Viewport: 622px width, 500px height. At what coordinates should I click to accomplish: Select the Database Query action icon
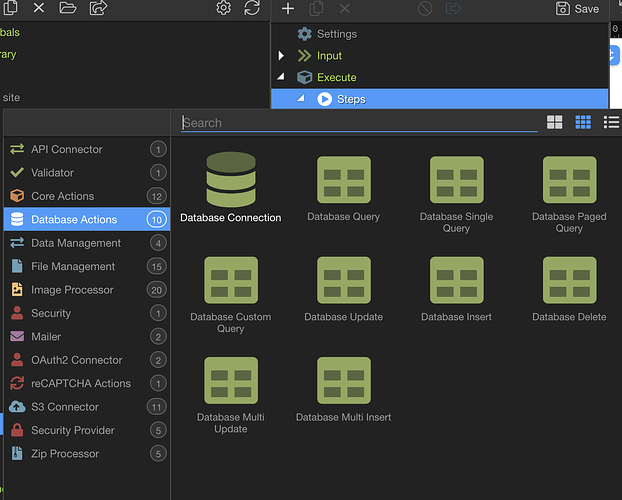pos(343,180)
